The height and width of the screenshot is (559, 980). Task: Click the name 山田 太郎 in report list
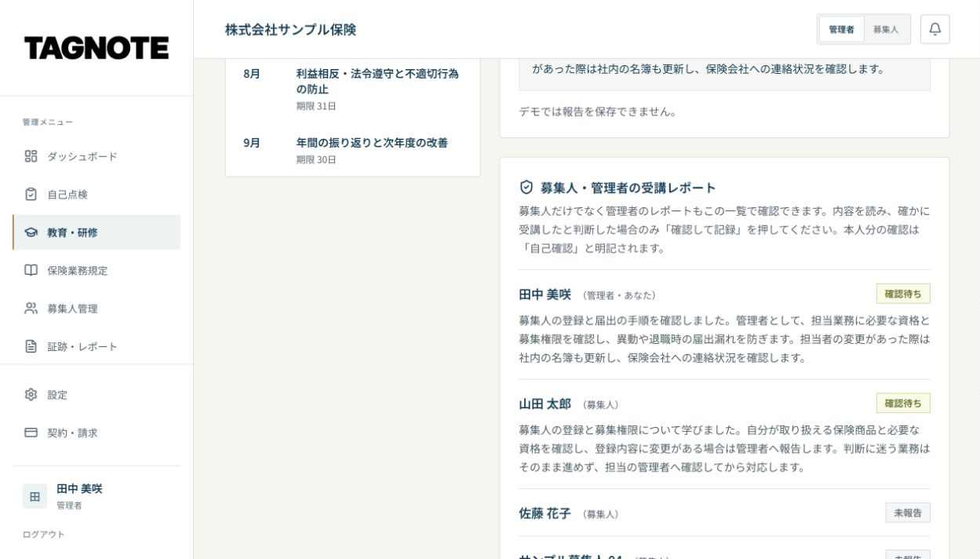pos(545,404)
